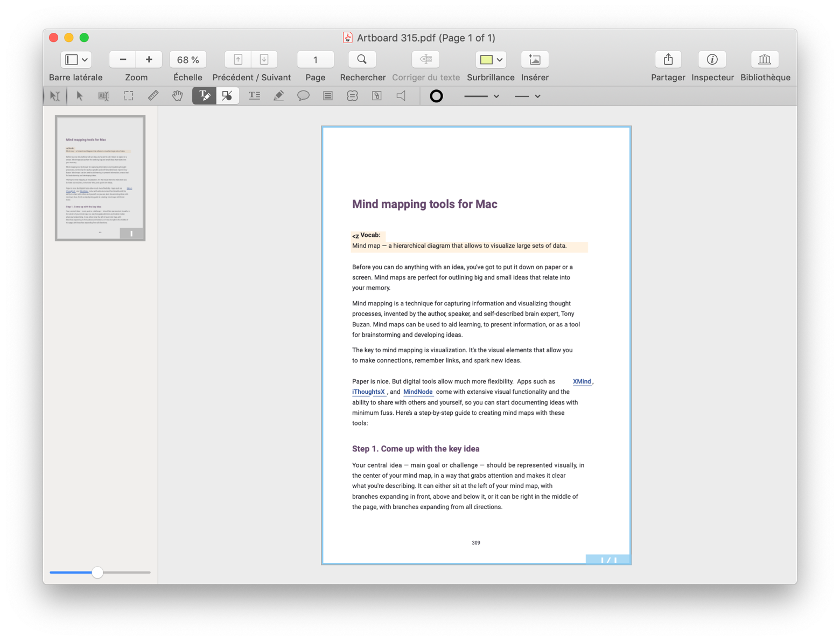Image resolution: width=840 pixels, height=641 pixels.
Task: Activate the arrow selection tool
Action: [x=79, y=96]
